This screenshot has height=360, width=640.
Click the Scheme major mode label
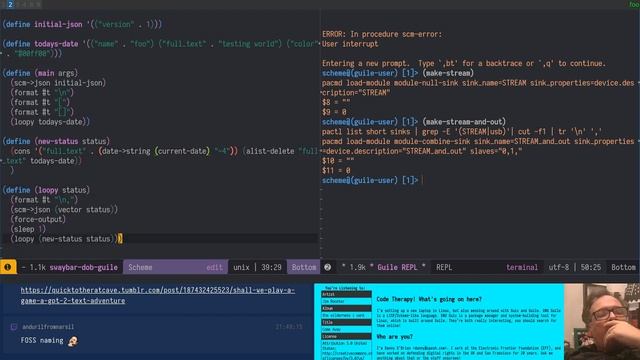[x=140, y=267]
